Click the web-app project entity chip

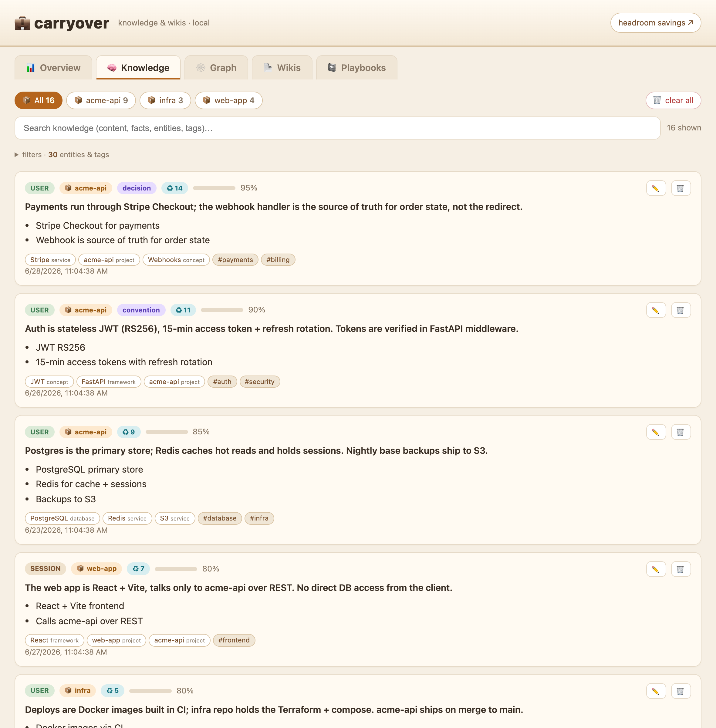(x=116, y=640)
